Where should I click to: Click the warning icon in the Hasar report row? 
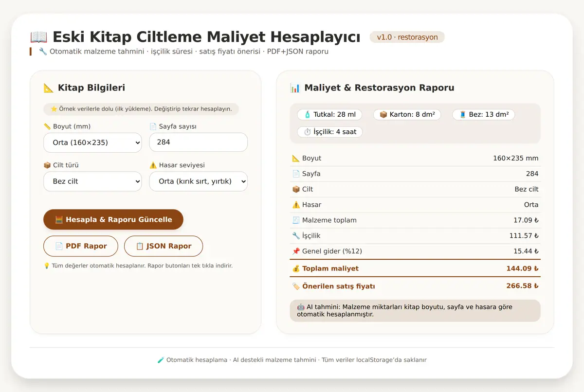click(296, 205)
